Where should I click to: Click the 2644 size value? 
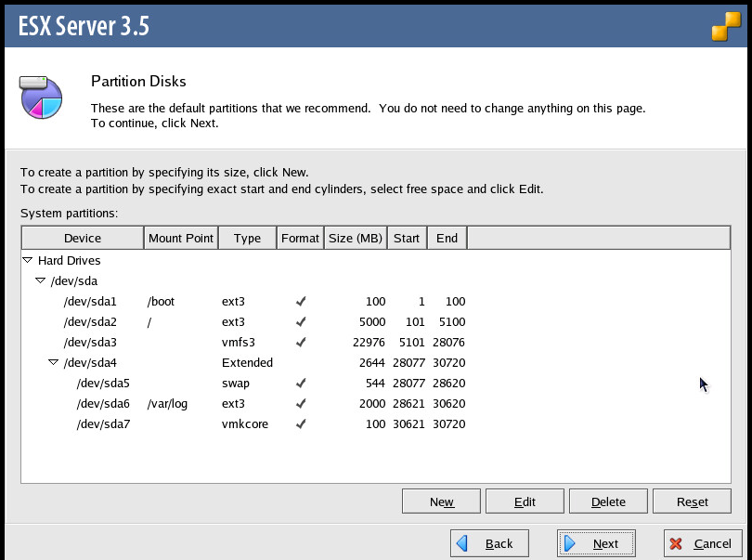371,362
